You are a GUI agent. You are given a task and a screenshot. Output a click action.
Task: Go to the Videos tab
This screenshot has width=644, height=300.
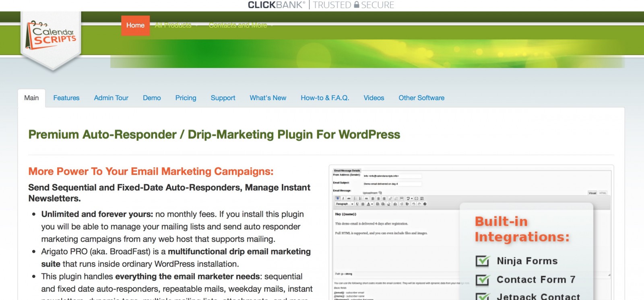pyautogui.click(x=374, y=98)
